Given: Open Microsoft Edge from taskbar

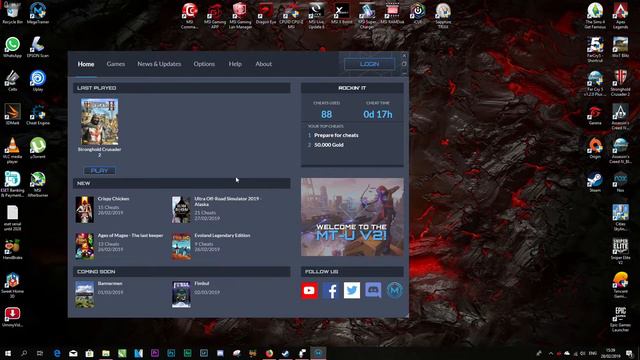Looking at the screenshot, I should (x=57, y=353).
